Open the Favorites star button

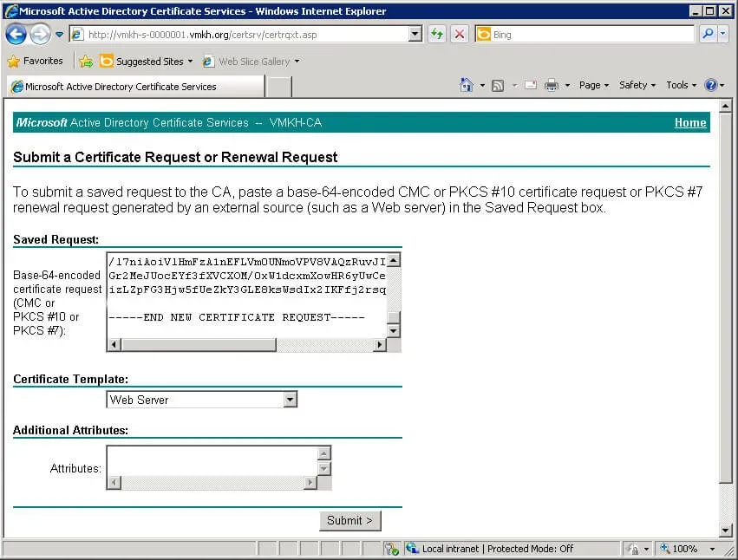click(36, 62)
